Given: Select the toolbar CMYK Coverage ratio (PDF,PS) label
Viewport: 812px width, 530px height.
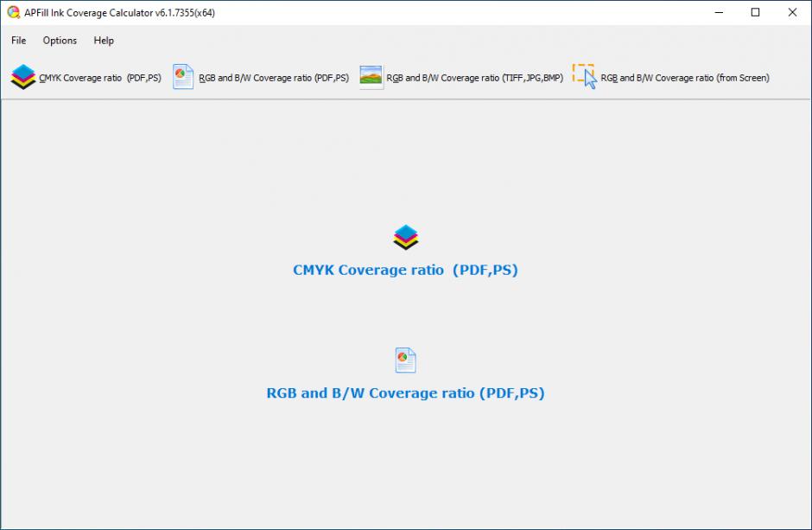Looking at the screenshot, I should pos(100,78).
